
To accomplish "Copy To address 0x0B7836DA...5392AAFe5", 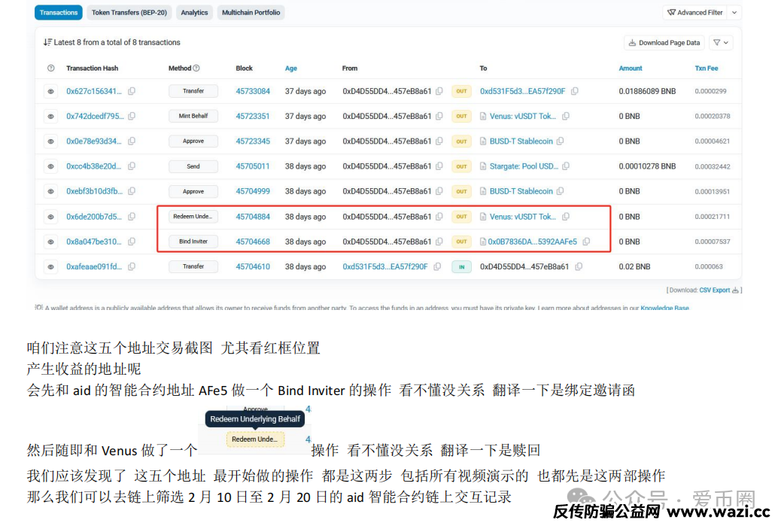I will pyautogui.click(x=586, y=242).
